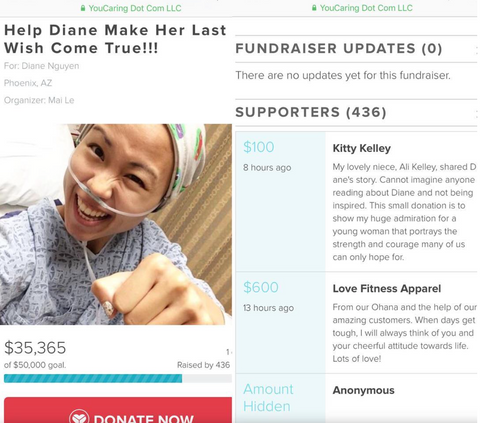Click the $100 donation amount
The width and height of the screenshot is (480, 423).
click(259, 147)
